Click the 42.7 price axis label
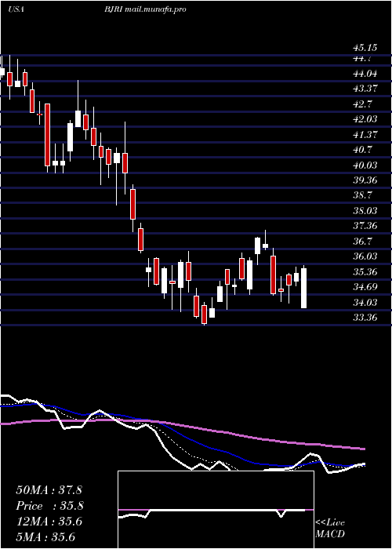 coord(363,104)
